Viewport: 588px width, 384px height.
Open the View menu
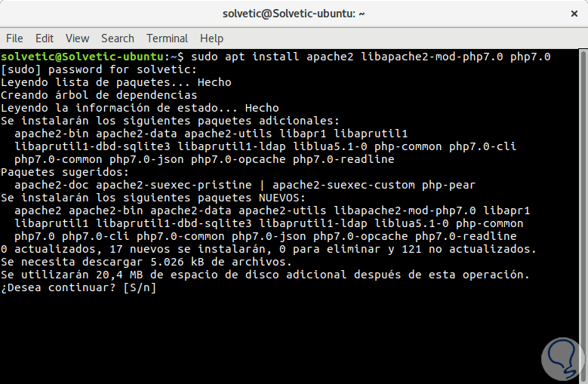pos(77,38)
